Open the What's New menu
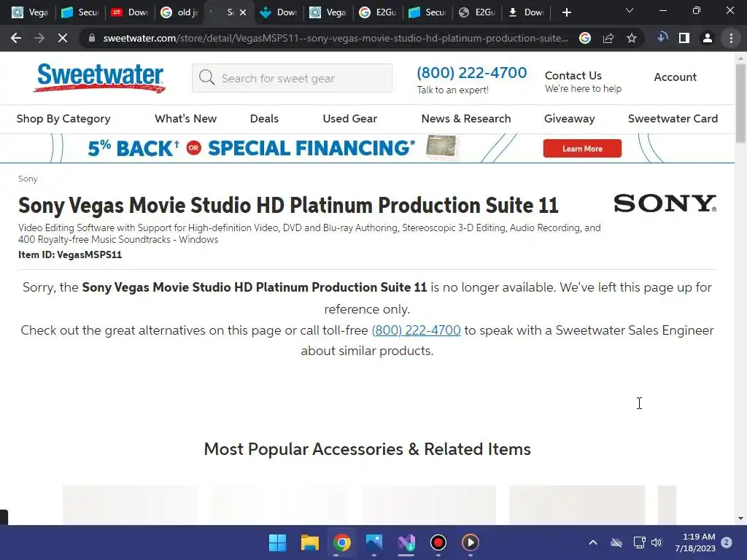Screen dimensions: 747x560 (x=186, y=119)
